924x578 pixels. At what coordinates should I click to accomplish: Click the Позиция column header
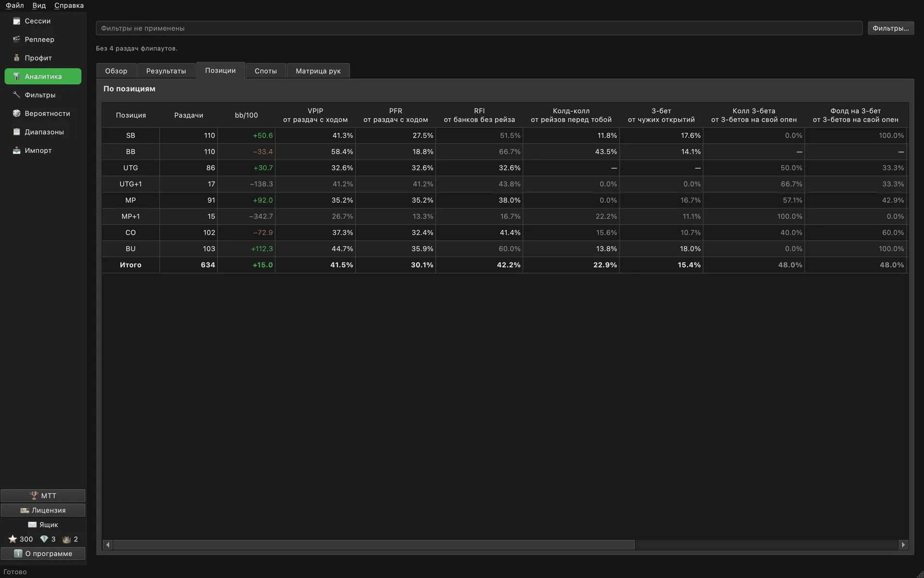point(131,115)
